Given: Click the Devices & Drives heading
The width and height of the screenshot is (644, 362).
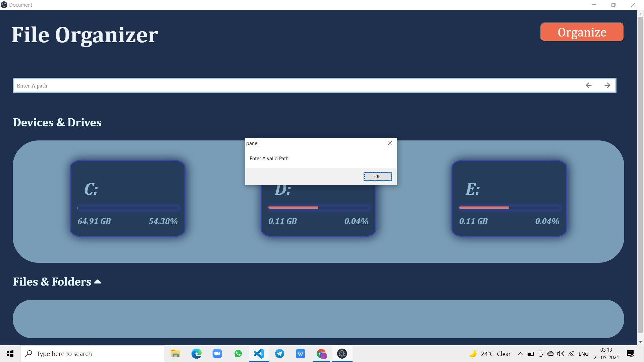Looking at the screenshot, I should tap(57, 122).
